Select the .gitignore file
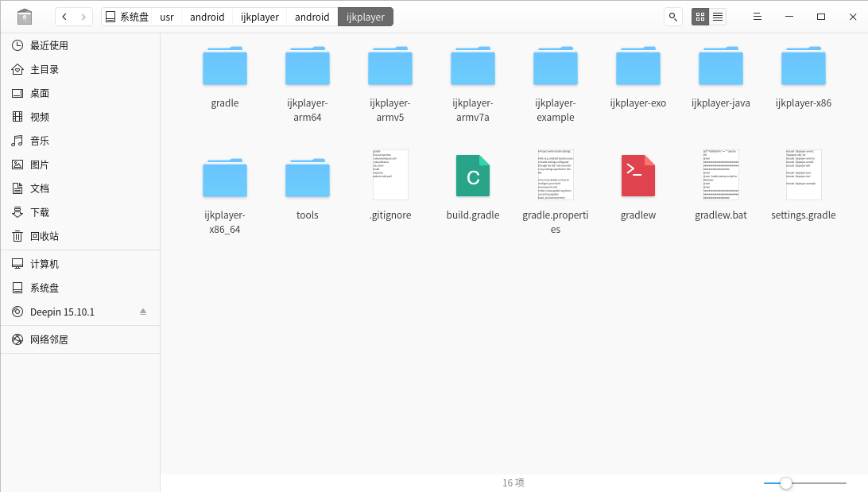 pos(390,175)
